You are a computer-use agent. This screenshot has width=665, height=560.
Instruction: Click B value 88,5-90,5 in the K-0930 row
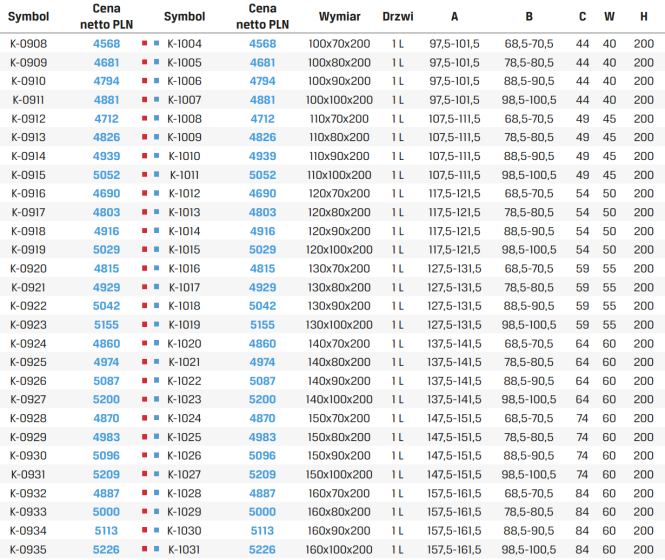coord(529,456)
